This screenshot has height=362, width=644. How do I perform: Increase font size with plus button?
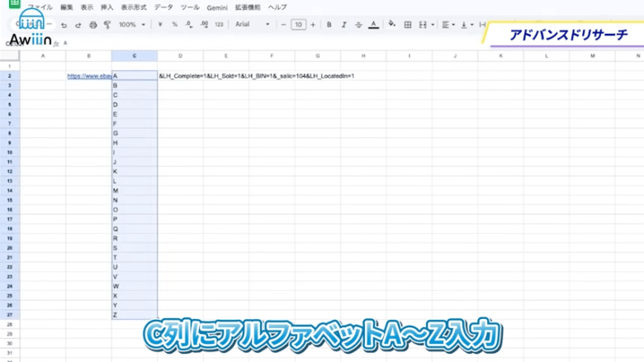[x=313, y=25]
